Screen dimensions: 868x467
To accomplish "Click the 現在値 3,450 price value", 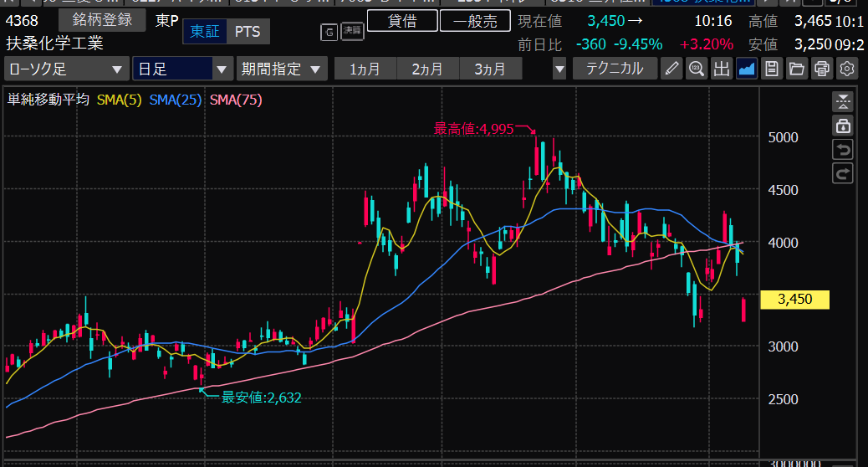I will [606, 21].
